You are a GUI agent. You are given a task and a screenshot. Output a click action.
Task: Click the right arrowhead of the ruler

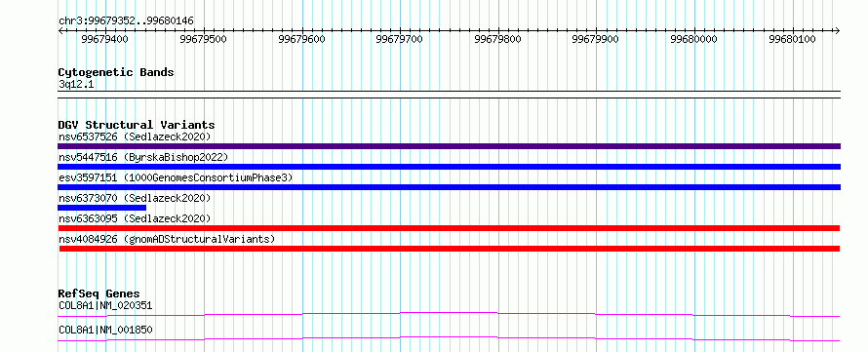click(838, 30)
